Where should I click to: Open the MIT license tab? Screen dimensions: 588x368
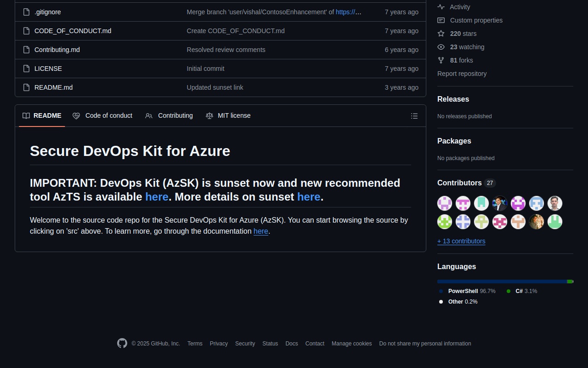[x=228, y=115]
